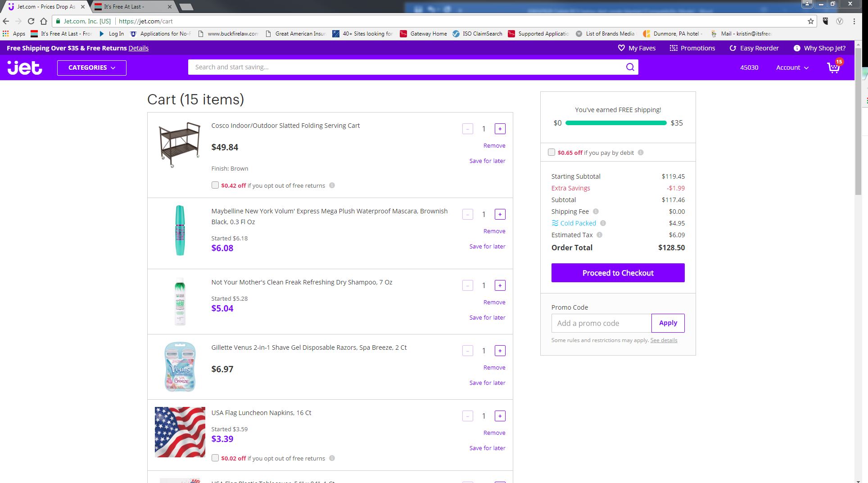Open Promotions in top bar
The height and width of the screenshot is (483, 868).
point(692,48)
